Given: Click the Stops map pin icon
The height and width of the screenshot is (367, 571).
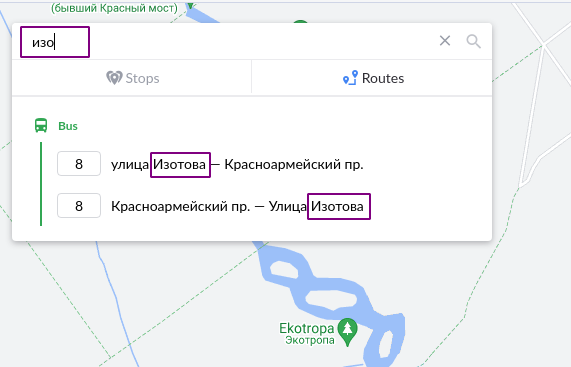Looking at the screenshot, I should (x=114, y=78).
